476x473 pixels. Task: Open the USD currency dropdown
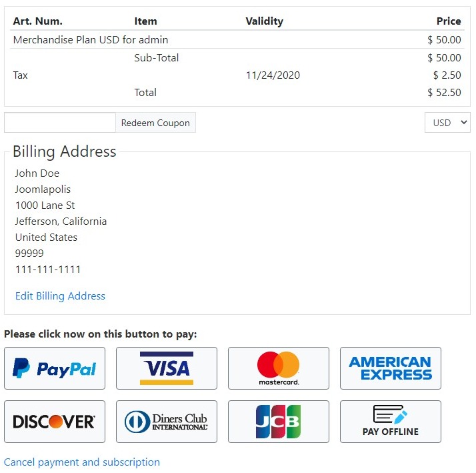[447, 123]
